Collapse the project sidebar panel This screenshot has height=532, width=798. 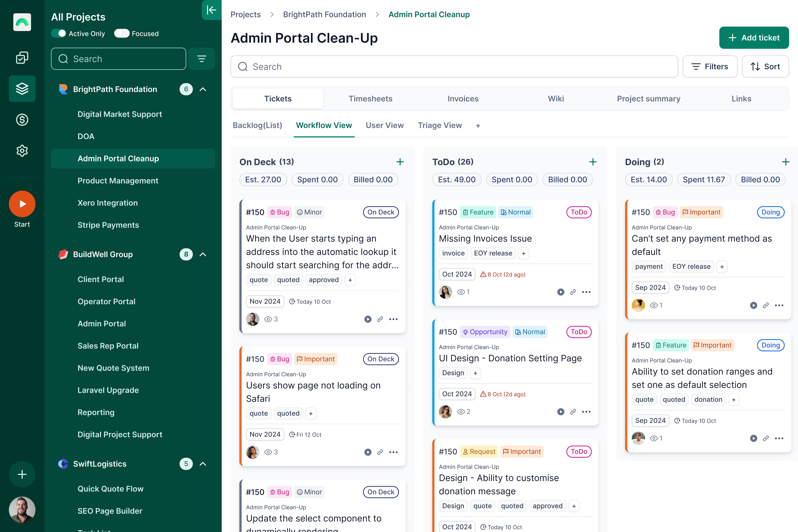click(x=211, y=10)
